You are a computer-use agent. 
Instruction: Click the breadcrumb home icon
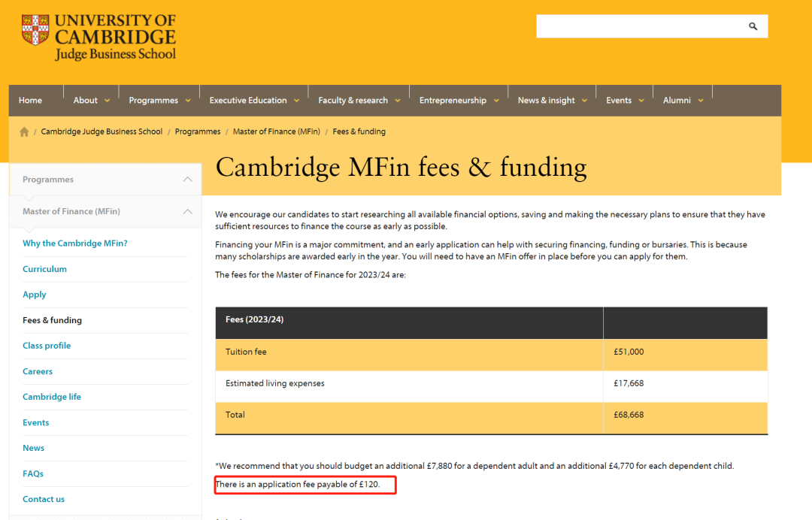pos(24,132)
